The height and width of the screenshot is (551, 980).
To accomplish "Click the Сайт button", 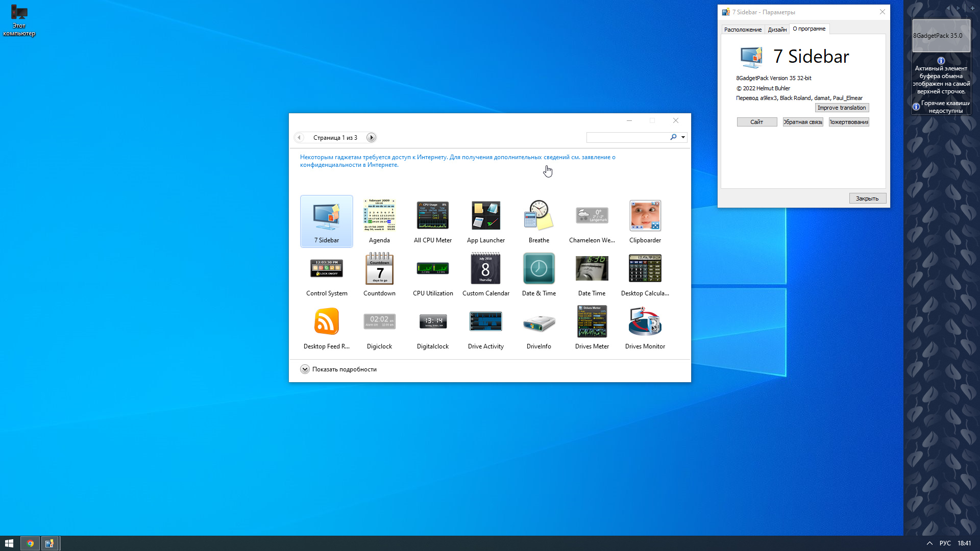I will coord(756,122).
